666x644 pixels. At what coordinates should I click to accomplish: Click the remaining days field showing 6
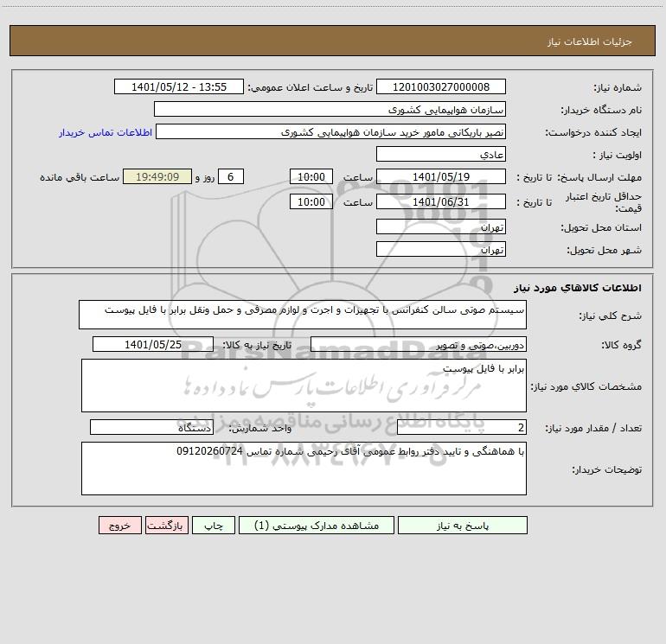tap(231, 176)
